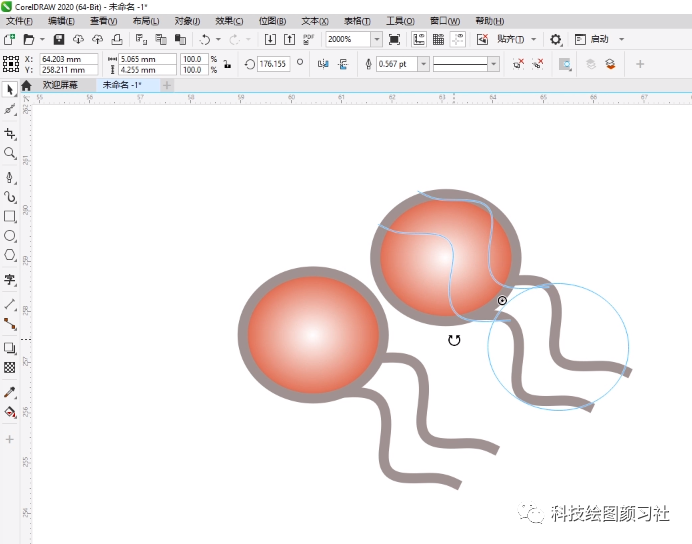Viewport: 692px width, 544px height.
Task: Click the Undo arrow icon
Action: [204, 39]
